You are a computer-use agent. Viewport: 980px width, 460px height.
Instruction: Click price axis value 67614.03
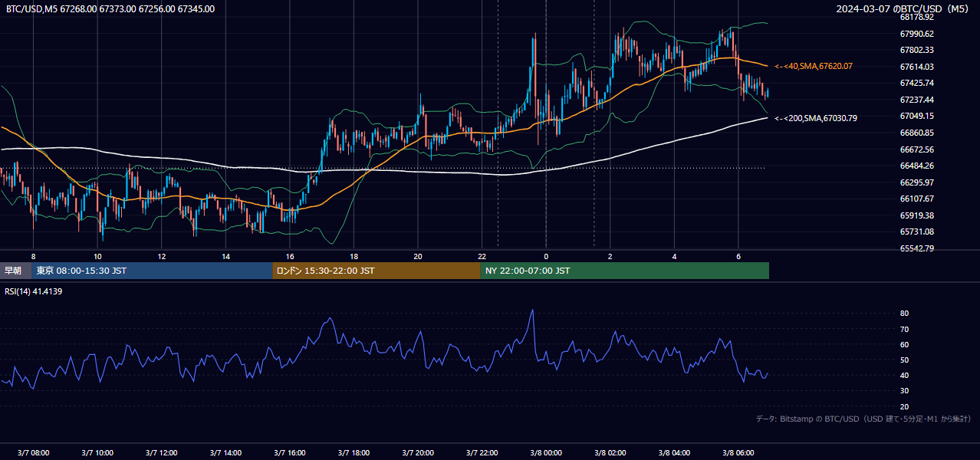coord(916,67)
